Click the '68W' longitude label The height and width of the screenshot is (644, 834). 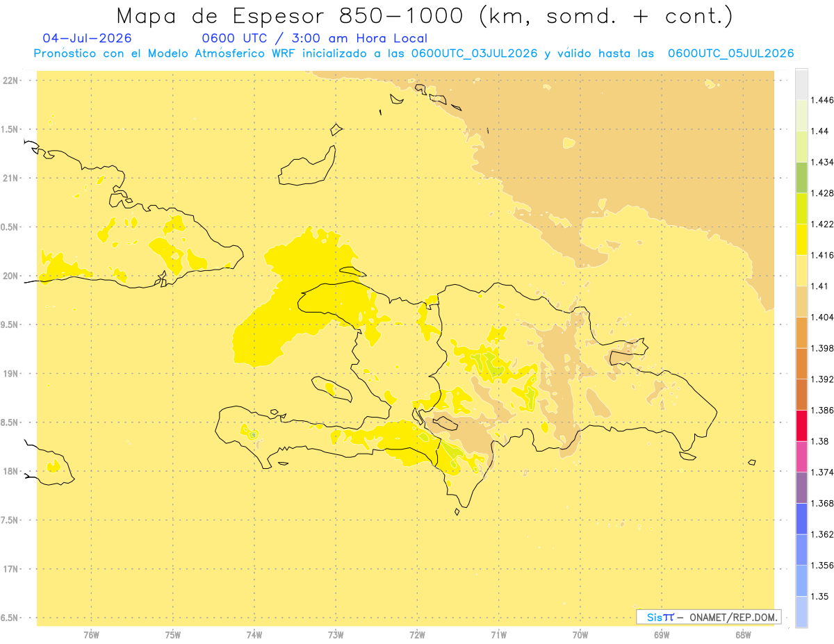click(x=743, y=635)
